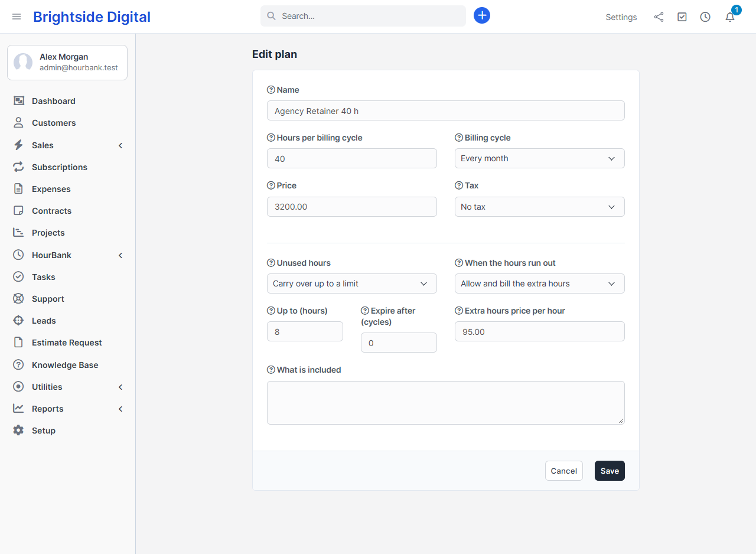Expand the HourBank sidebar submenu

(68, 255)
